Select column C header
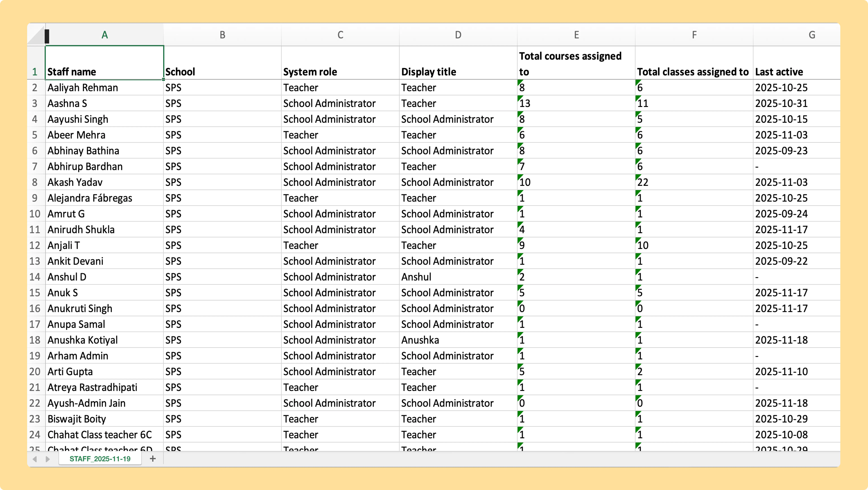 (340, 35)
